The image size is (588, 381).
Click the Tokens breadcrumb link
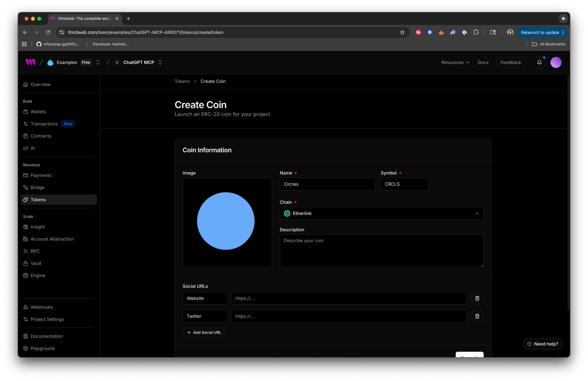(x=182, y=81)
